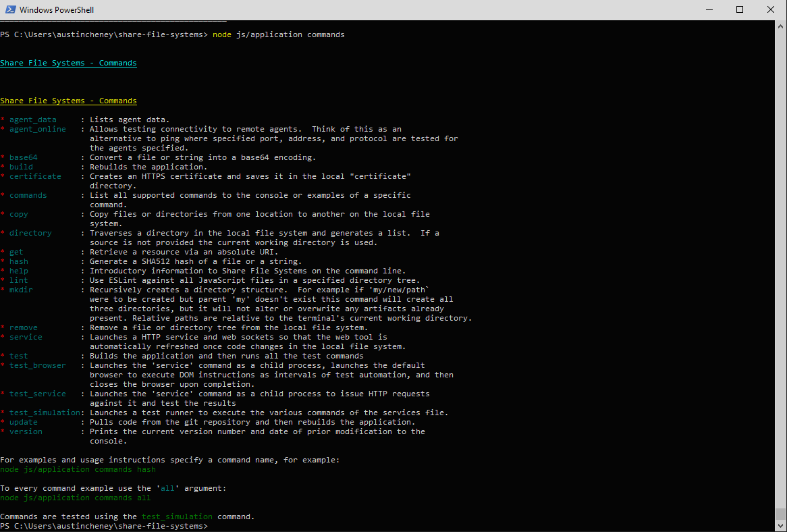
Task: Click 'Generate a SHA512 hash' description
Action: coord(196,261)
